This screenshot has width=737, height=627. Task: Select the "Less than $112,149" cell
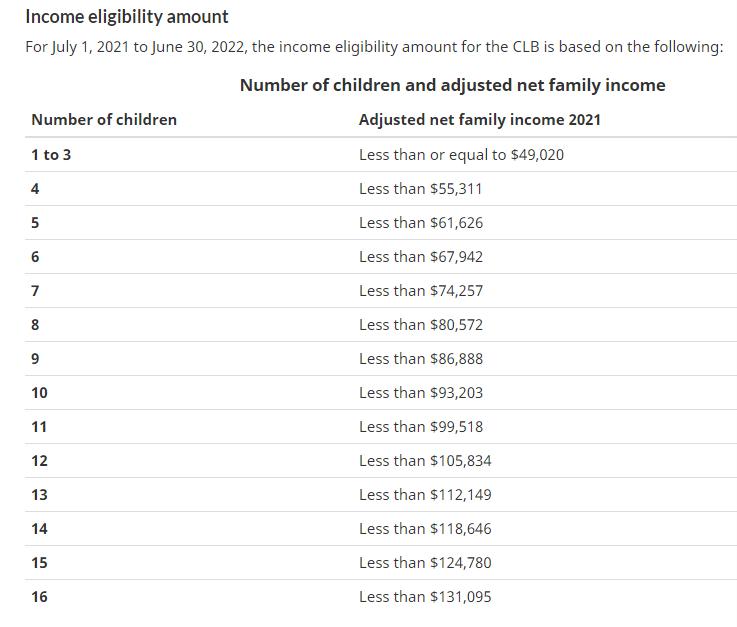click(425, 495)
